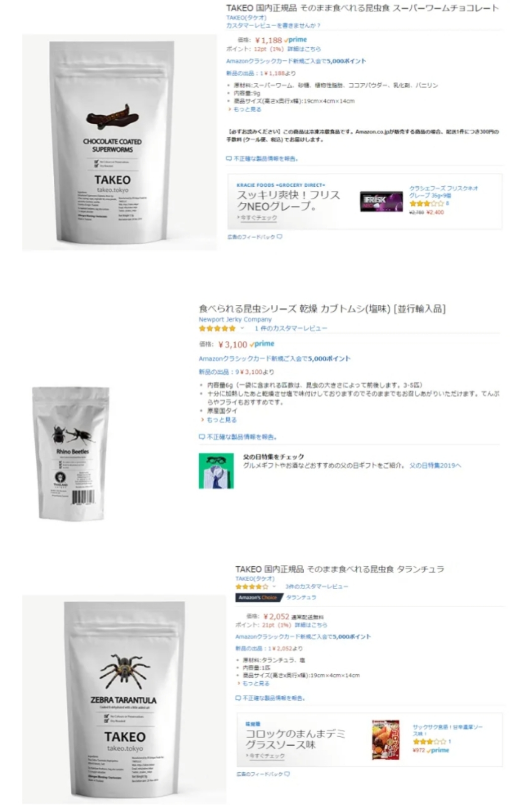Viewport: 532px width, 805px height.
Task: Expand もっと見る under the beetle details
Action: pyautogui.click(x=220, y=420)
